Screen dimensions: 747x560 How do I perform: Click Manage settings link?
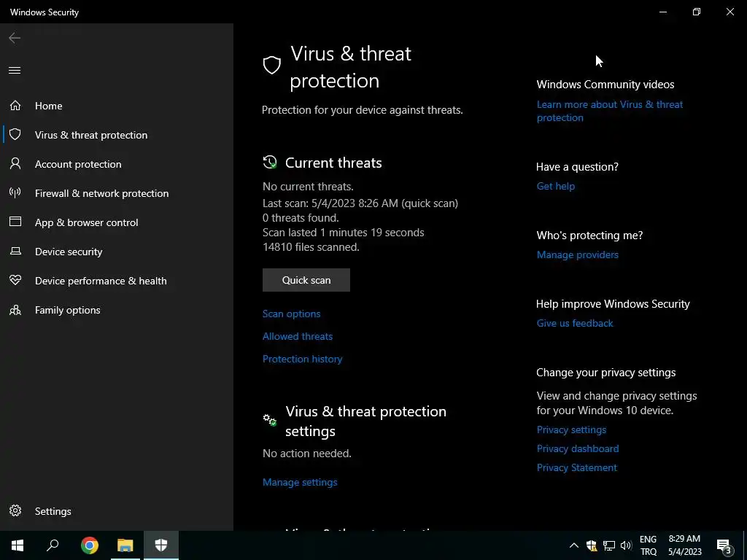pos(300,483)
